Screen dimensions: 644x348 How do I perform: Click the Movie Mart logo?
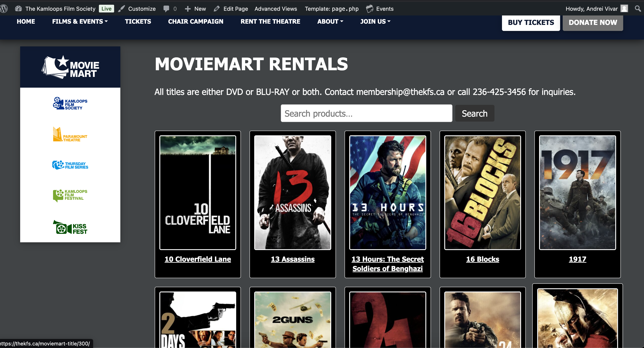pos(70,67)
